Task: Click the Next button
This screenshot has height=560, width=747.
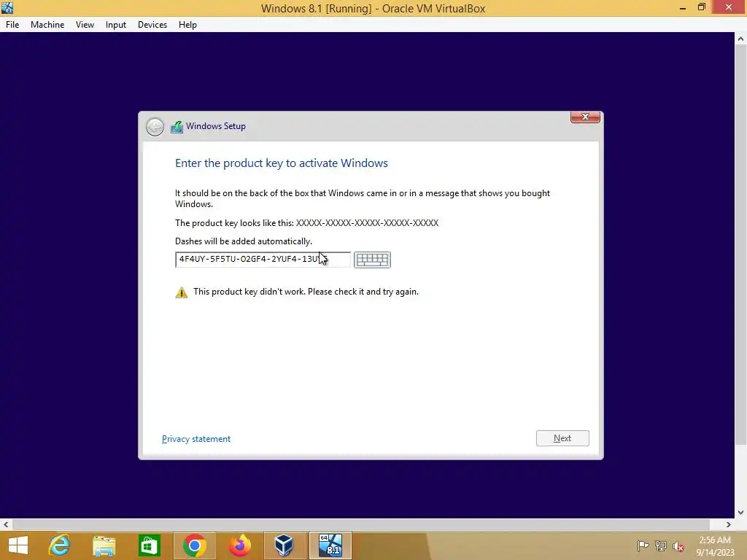Action: (562, 438)
